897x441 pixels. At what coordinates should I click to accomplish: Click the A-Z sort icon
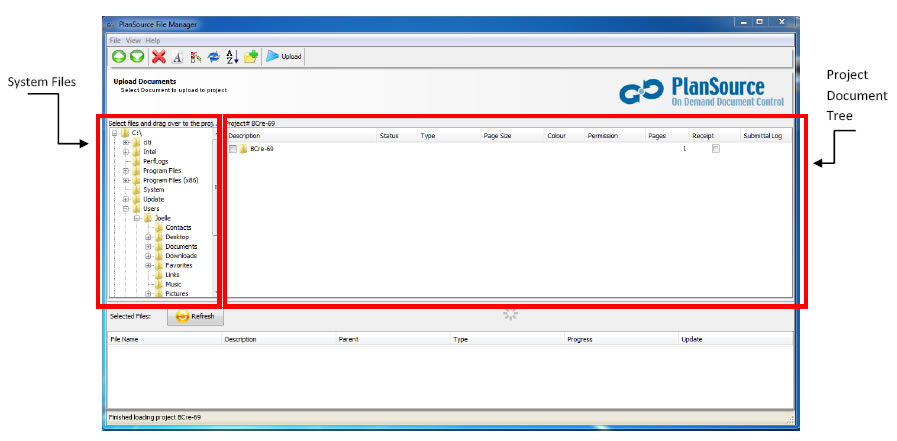(x=232, y=57)
